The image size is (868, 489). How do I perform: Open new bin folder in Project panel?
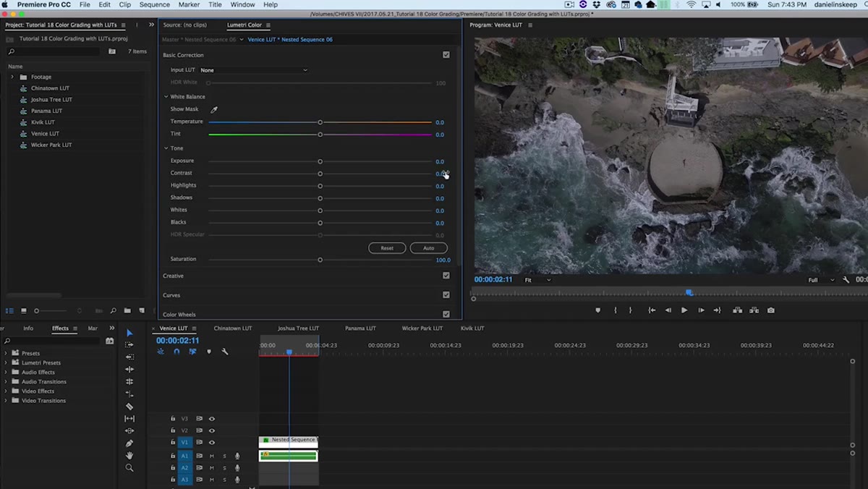[127, 311]
